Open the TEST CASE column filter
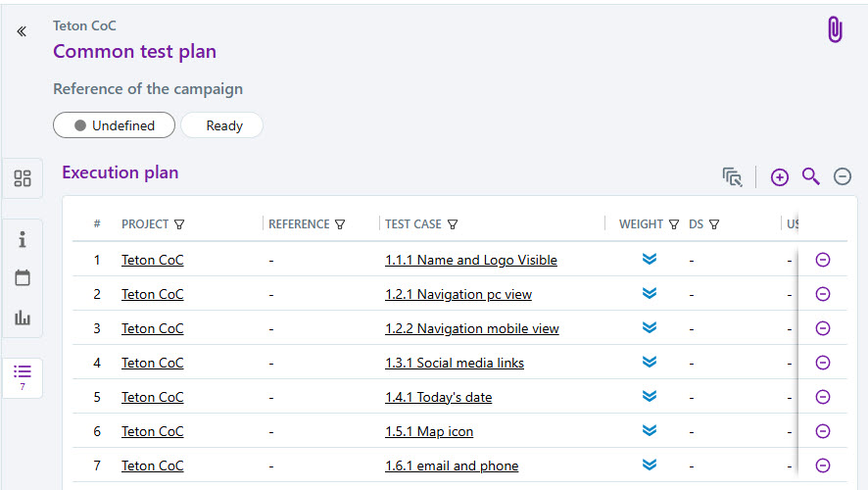 click(x=452, y=224)
